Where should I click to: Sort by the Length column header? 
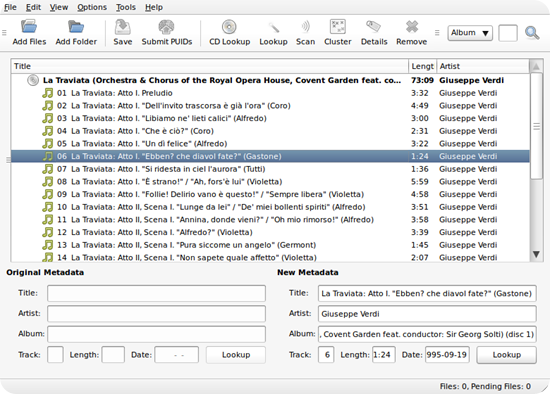pos(423,66)
